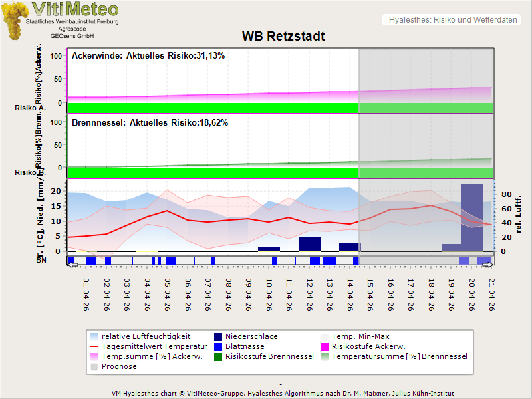Click the Temperatursumme [%] Brennnessel legend swatch
The image size is (532, 399).
[325, 356]
